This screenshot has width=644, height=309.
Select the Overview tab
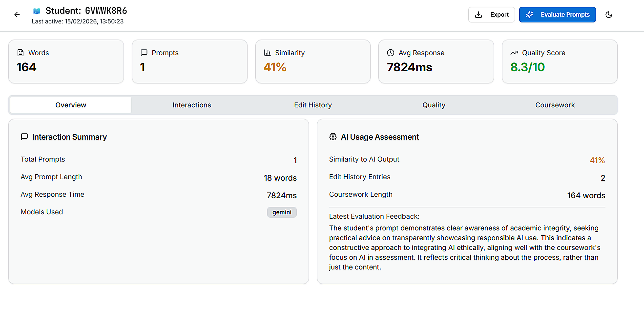(x=71, y=105)
